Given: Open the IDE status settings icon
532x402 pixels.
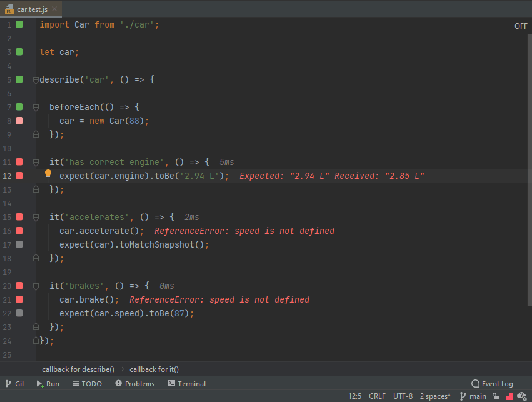Looking at the screenshot, I should pyautogui.click(x=521, y=396).
